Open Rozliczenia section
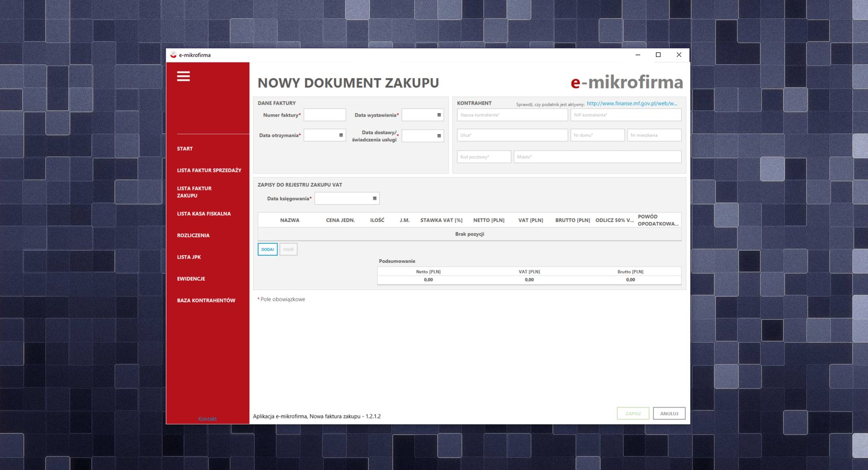Image resolution: width=868 pixels, height=470 pixels. click(x=193, y=236)
